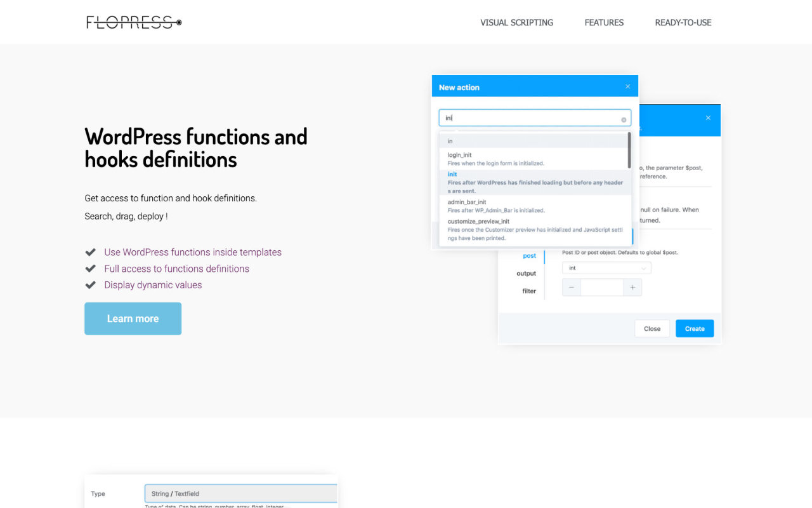Screen dimensions: 812x508
Task: Open the "String / Textfield" type dropdown
Action: point(241,493)
